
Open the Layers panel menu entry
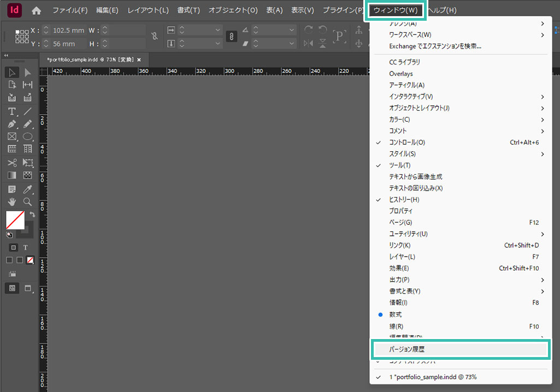click(x=402, y=257)
